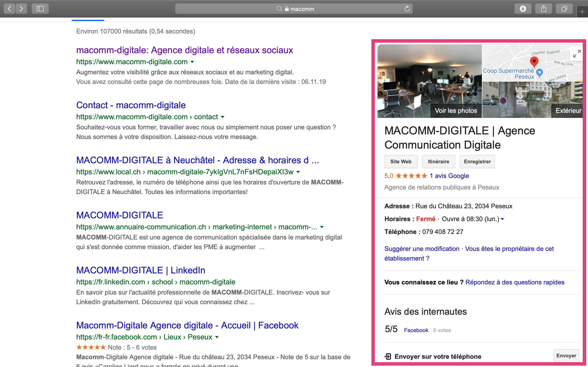This screenshot has height=367, width=588.
Task: Expand dropdown arrow next to macomm-digitale.com URL
Action: (192, 62)
